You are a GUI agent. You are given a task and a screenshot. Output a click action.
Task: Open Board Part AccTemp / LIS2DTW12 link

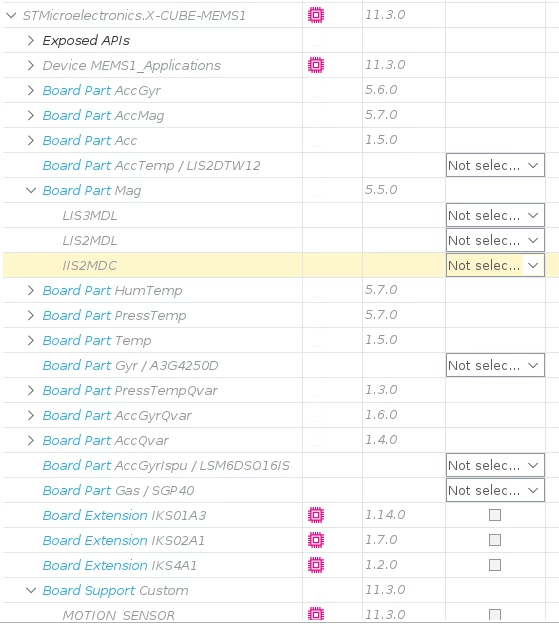click(x=152, y=166)
